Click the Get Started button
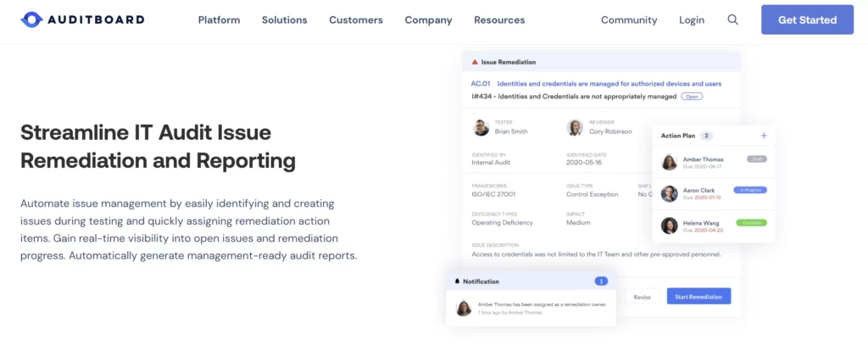Screen dimensions: 868x345 (807, 20)
